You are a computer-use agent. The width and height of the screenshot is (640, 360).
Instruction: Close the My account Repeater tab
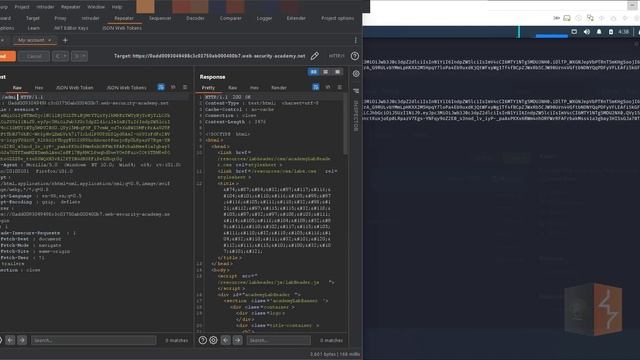(50, 40)
